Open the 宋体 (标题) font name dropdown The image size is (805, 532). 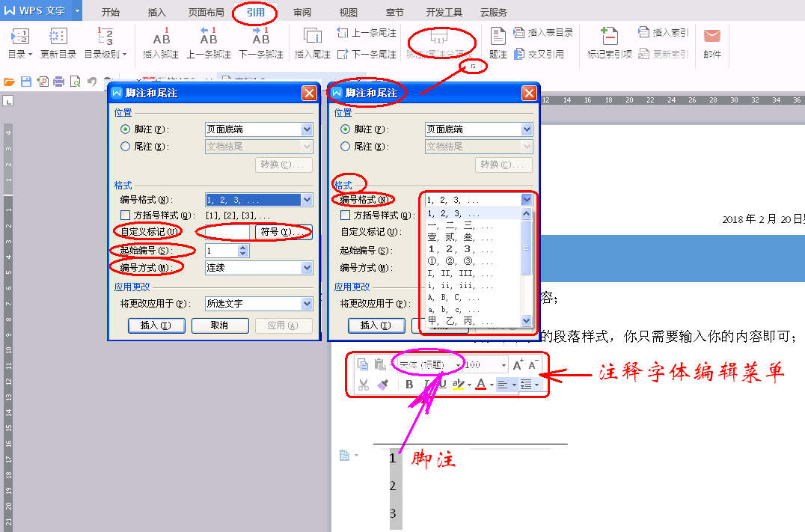pyautogui.click(x=458, y=365)
